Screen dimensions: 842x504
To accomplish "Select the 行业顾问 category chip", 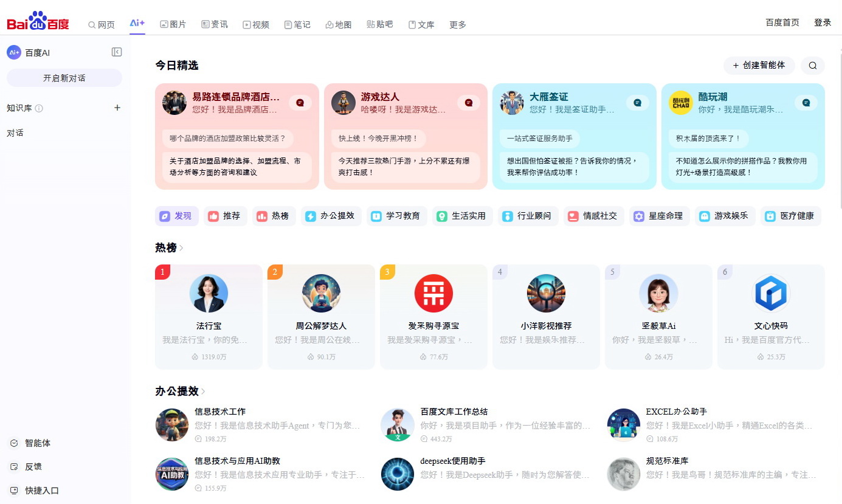I will [528, 216].
